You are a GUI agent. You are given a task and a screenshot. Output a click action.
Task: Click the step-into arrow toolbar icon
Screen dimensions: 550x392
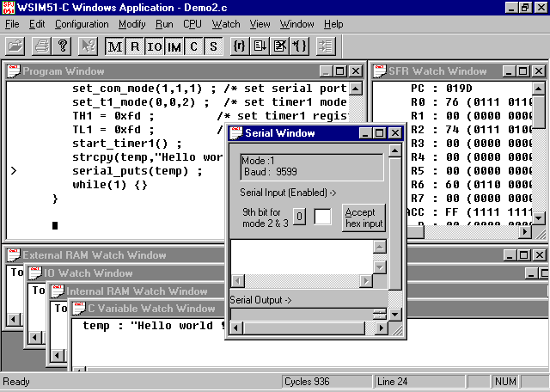[x=260, y=46]
